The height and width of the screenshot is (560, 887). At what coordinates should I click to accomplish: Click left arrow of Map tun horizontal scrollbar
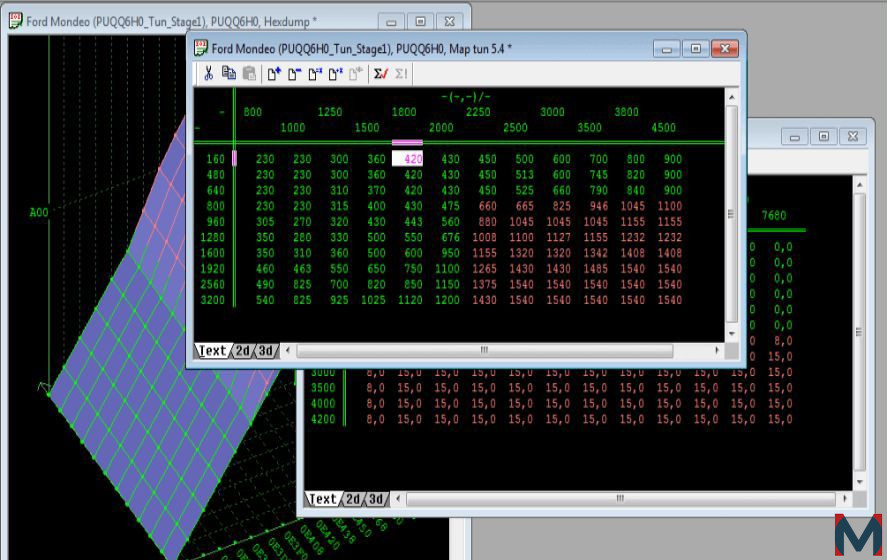point(288,350)
